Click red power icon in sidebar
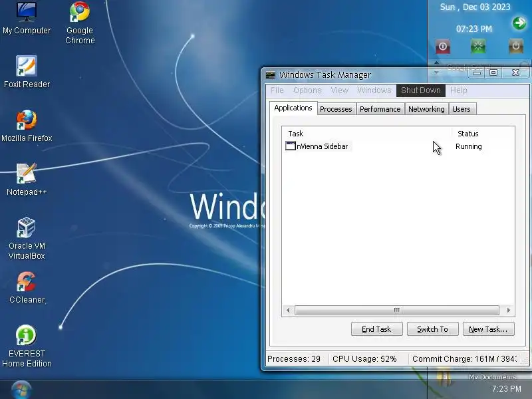This screenshot has width=532, height=399. (443, 46)
